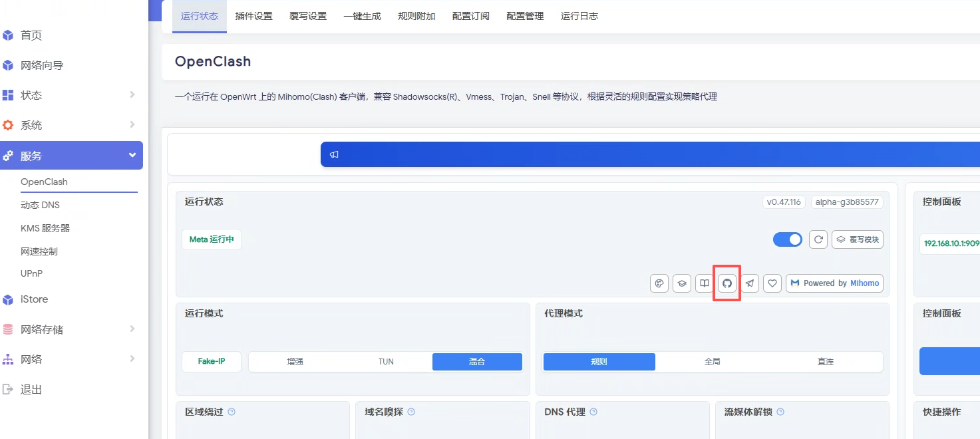Click the refresh reload icon button
This screenshot has height=439, width=980.
click(818, 239)
